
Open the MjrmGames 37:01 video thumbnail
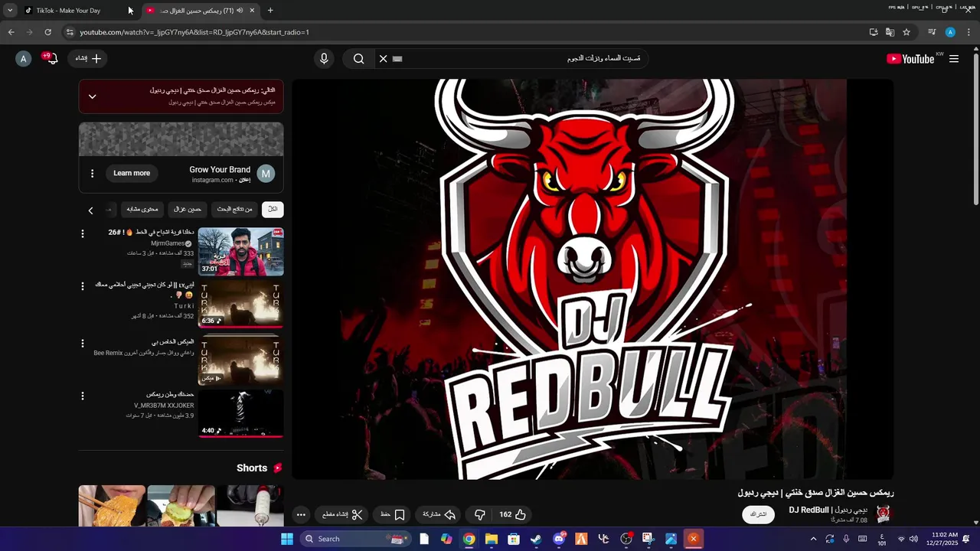tap(240, 252)
